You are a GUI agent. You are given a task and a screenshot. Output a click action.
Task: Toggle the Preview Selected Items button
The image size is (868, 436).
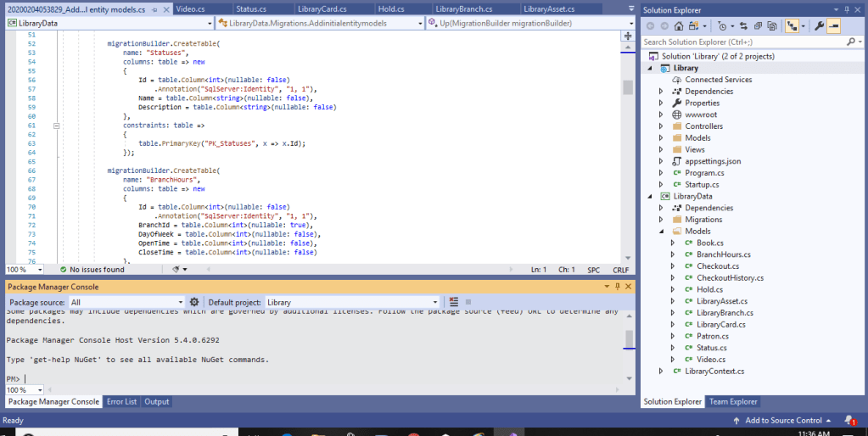click(834, 26)
